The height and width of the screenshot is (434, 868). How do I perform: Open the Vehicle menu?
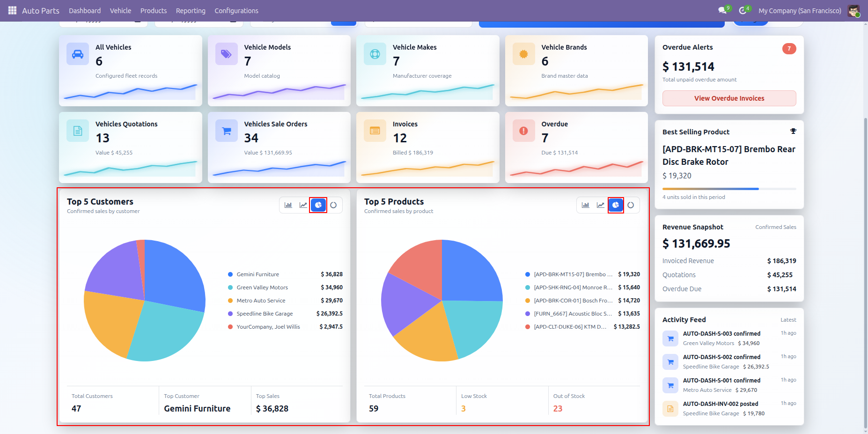120,10
